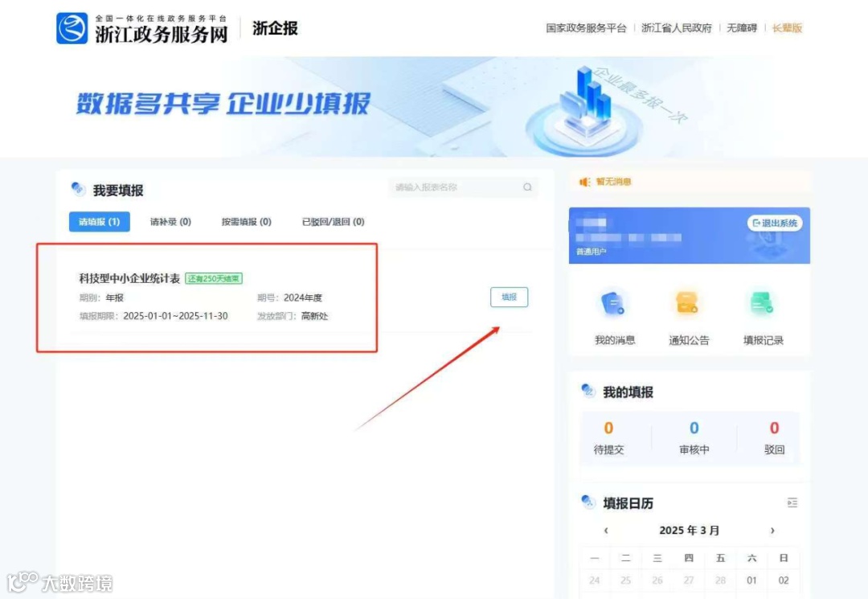This screenshot has width=868, height=599.
Task: Open the 浙江省人民政府 link
Action: coord(677,28)
